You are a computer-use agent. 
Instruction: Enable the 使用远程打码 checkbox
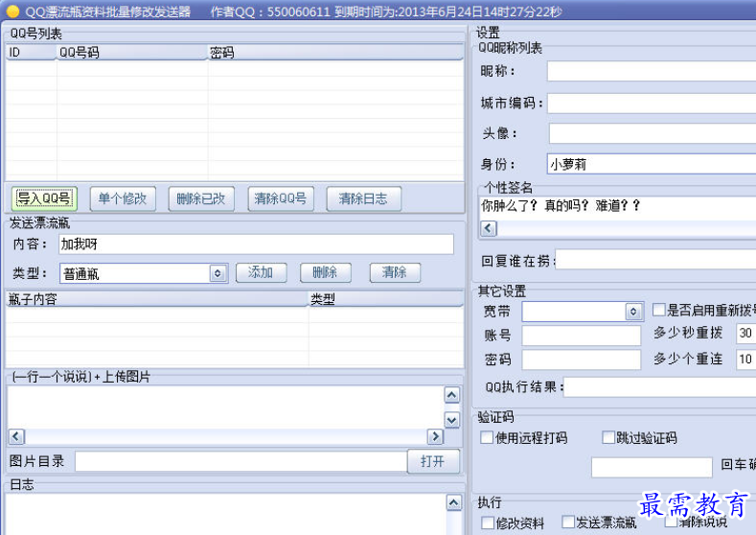pos(488,438)
